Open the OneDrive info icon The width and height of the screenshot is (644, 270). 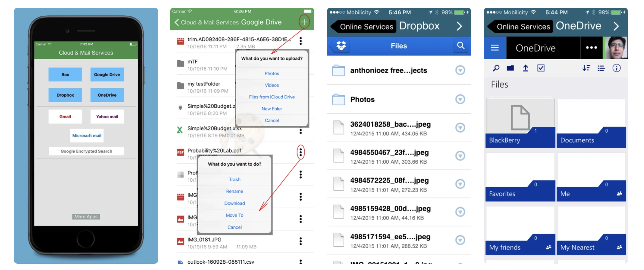[x=616, y=68]
